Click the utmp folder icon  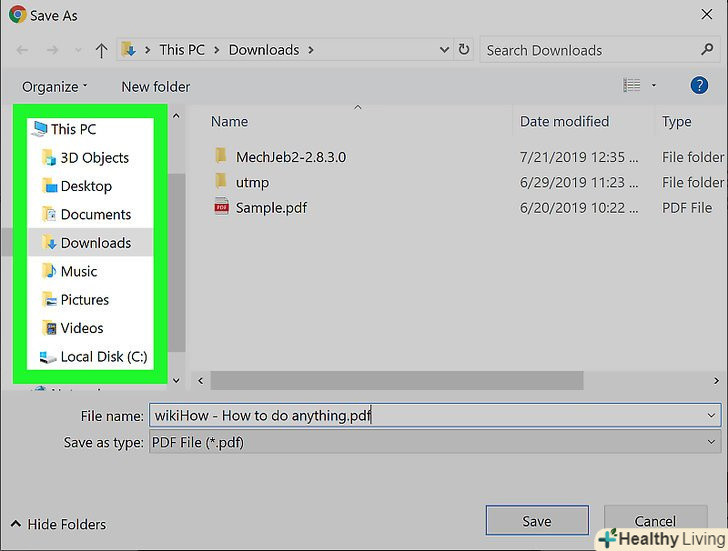221,181
